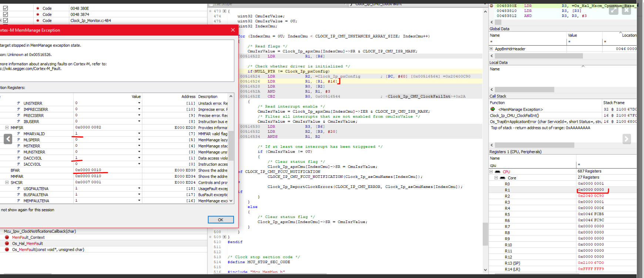Expand code fold at line 473
The width and height of the screenshot is (644, 278).
coord(224,11)
